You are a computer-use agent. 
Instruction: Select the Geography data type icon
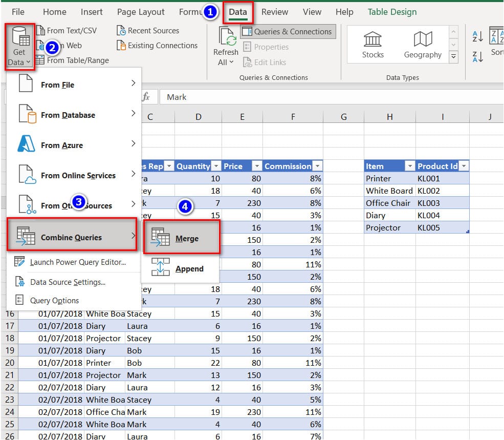(x=422, y=39)
